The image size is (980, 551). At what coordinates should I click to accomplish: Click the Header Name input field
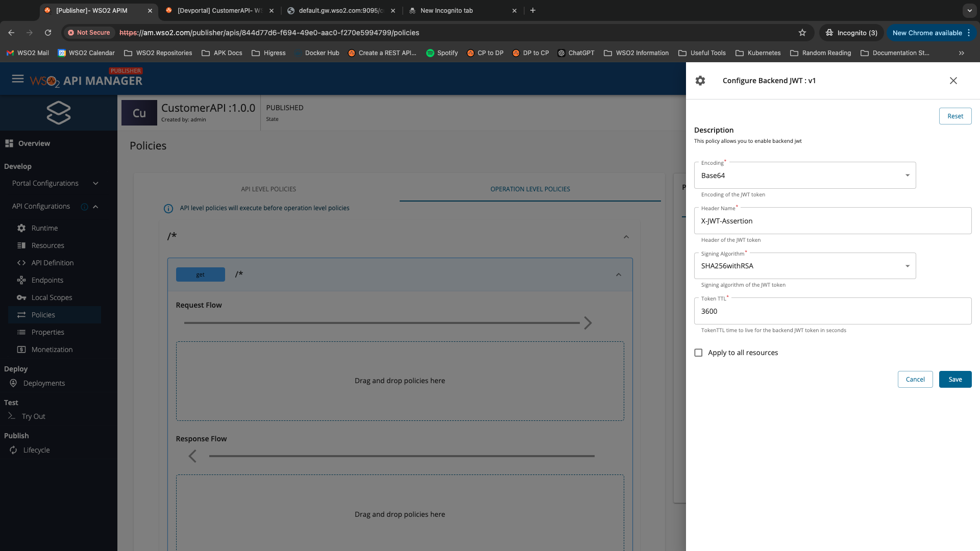(x=832, y=221)
